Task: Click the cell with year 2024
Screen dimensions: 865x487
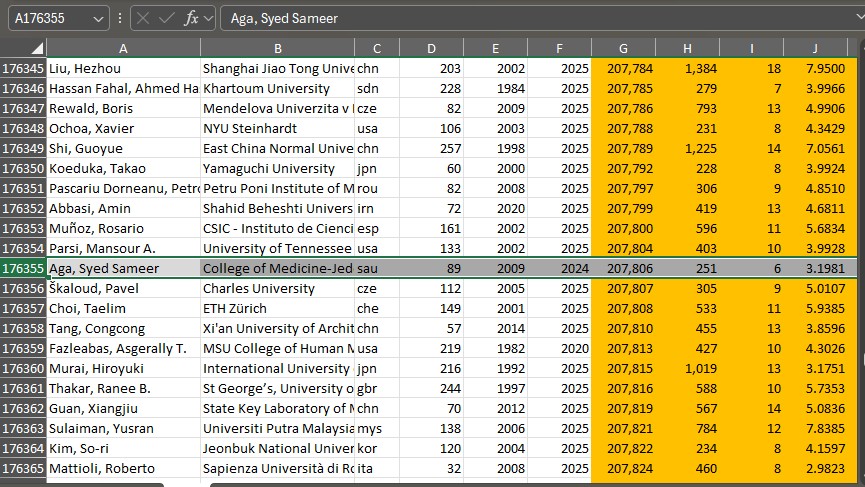Action: pos(559,269)
